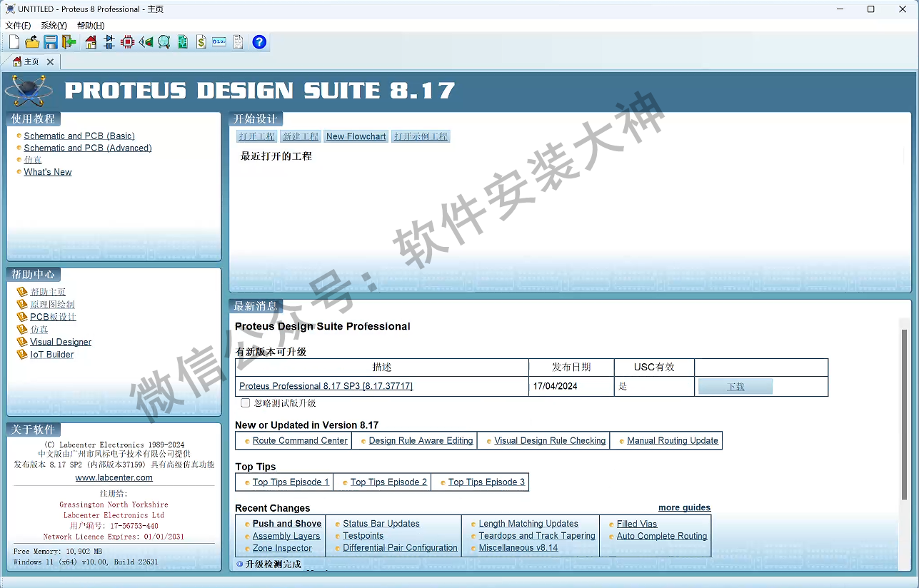Click the more guides link
919x588 pixels.
pos(684,507)
